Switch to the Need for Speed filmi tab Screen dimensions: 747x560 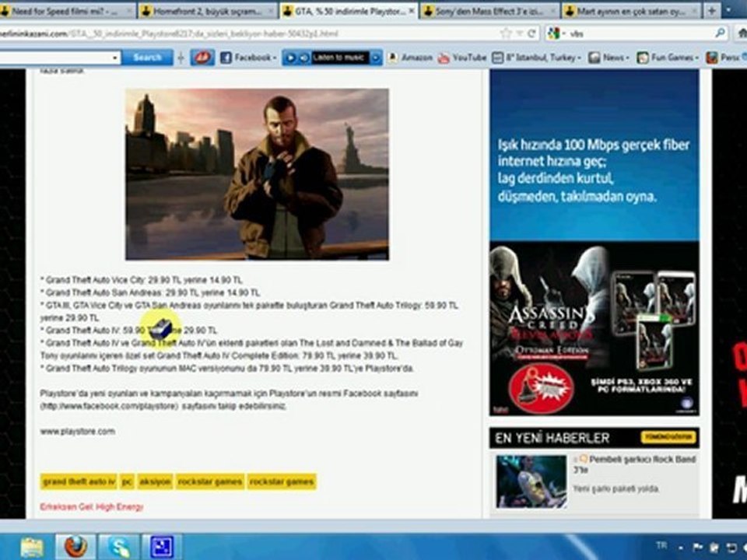pyautogui.click(x=67, y=11)
